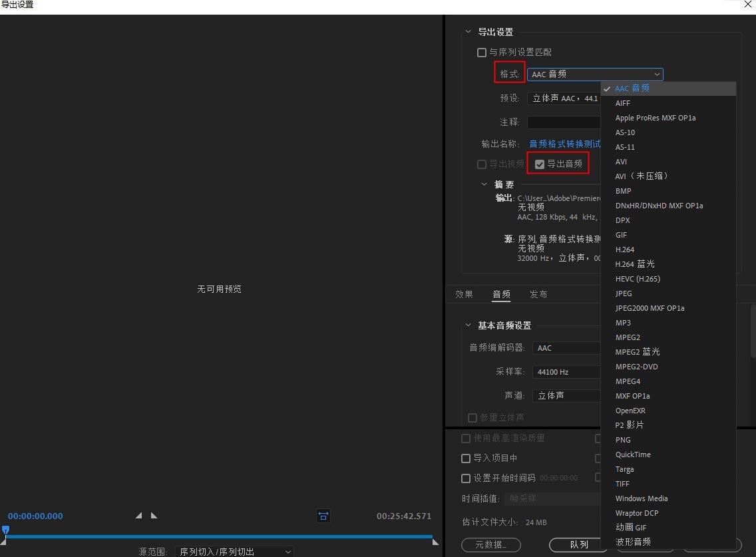Close the 导出设置 dialog window

pos(748,5)
